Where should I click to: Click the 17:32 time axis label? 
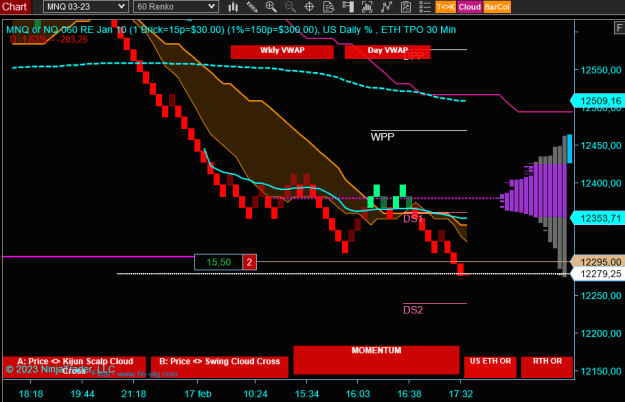[x=460, y=394]
